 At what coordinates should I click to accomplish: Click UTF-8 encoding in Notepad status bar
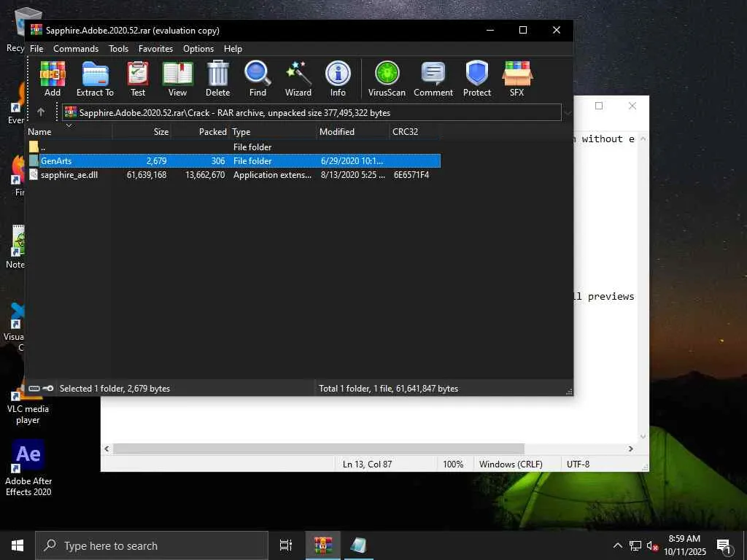[578, 464]
